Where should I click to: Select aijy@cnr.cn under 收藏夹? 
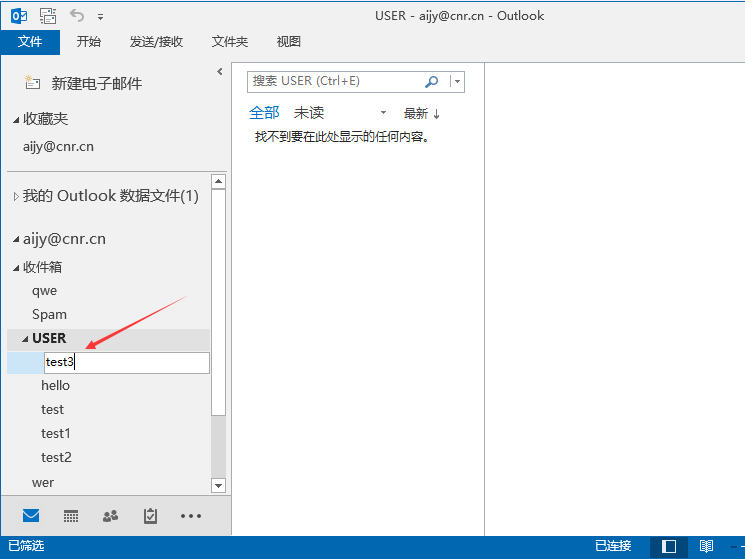pos(58,147)
